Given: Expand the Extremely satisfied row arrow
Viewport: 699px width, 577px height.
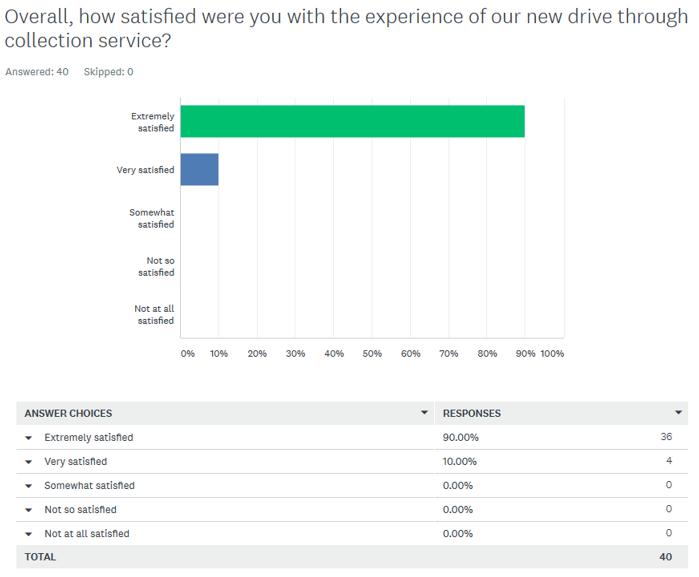Looking at the screenshot, I should pos(29,438).
